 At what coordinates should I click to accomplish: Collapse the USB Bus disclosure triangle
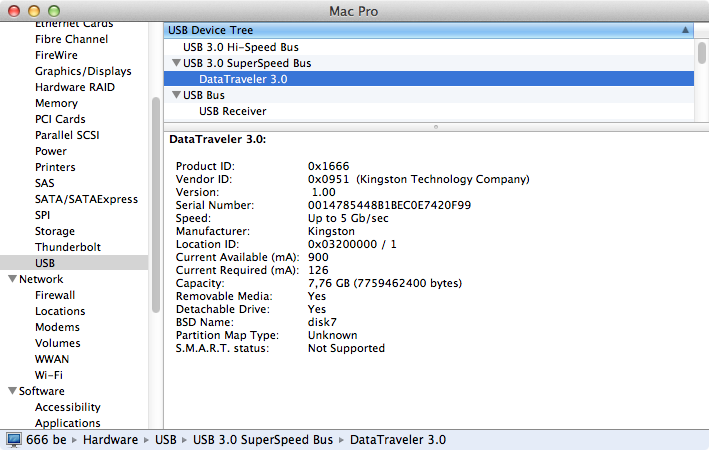coord(176,95)
